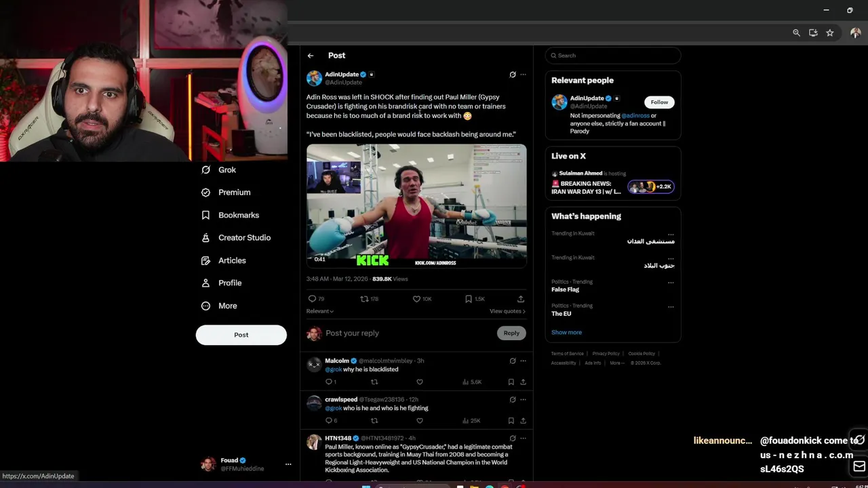Screen dimensions: 868x488
Task: Click the Profile person icon
Action: pyautogui.click(x=206, y=283)
